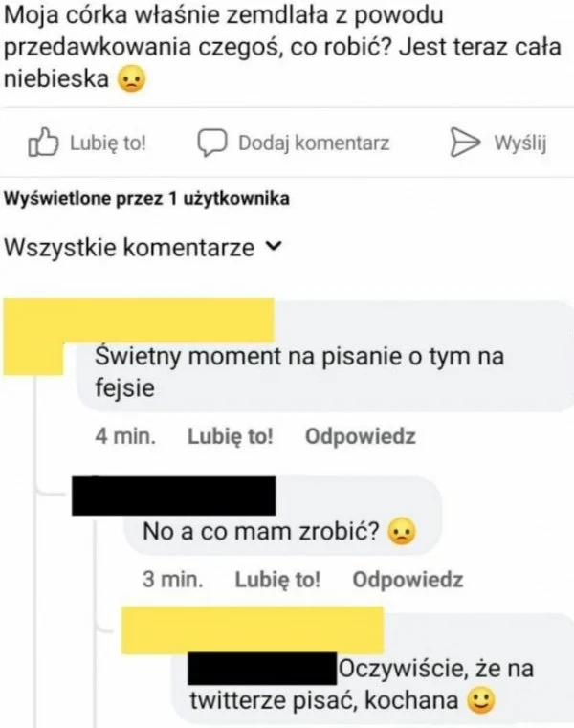Viewport: 574px width, 728px height.
Task: Like the 'Świetny moment' comment
Action: click(231, 436)
